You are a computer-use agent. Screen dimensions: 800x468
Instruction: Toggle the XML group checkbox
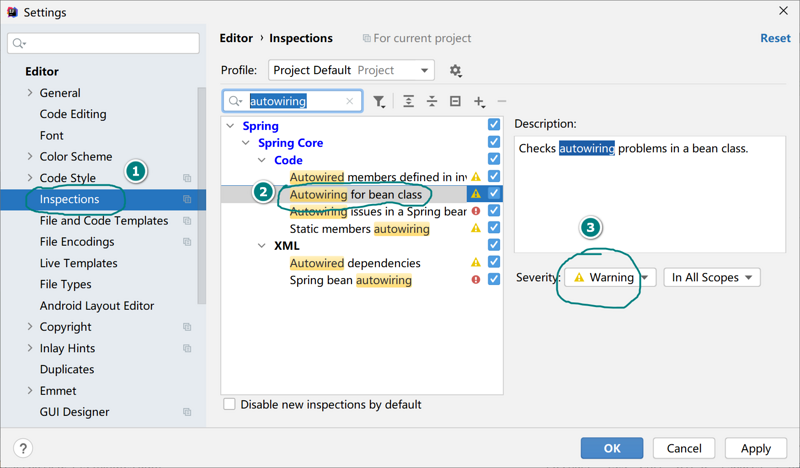(x=494, y=244)
